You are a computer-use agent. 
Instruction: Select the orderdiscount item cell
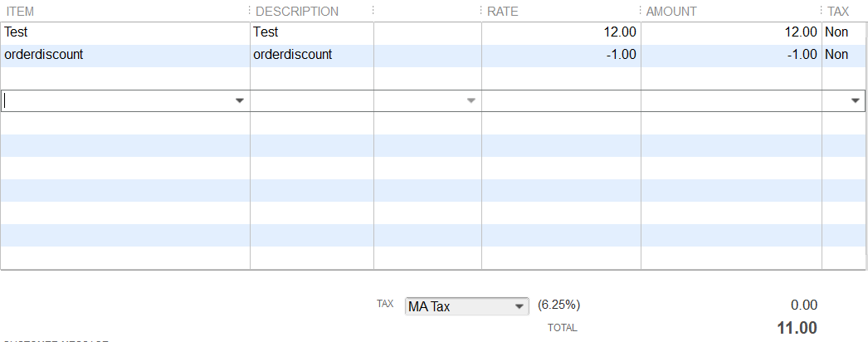[124, 55]
